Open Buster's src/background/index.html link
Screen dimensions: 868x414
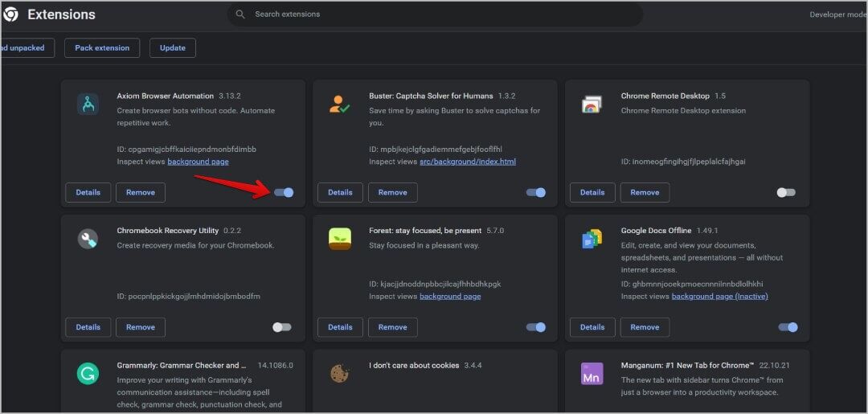point(468,162)
